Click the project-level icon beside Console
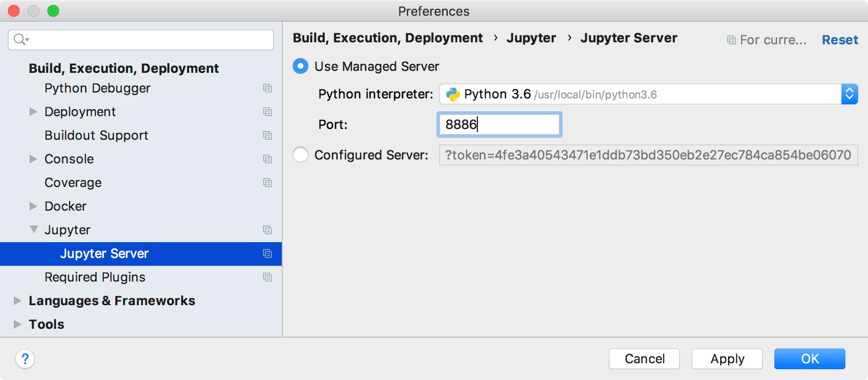The height and width of the screenshot is (380, 868). point(267,159)
